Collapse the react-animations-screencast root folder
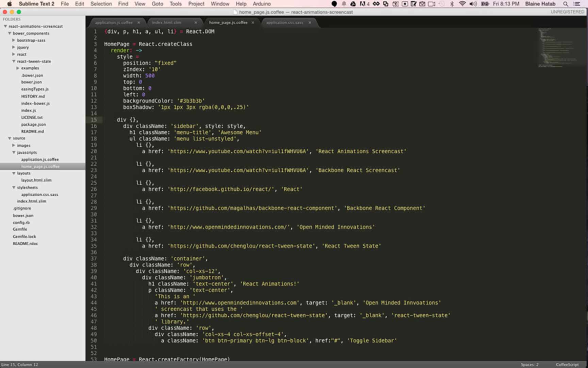This screenshot has width=588, height=368. tap(5, 26)
